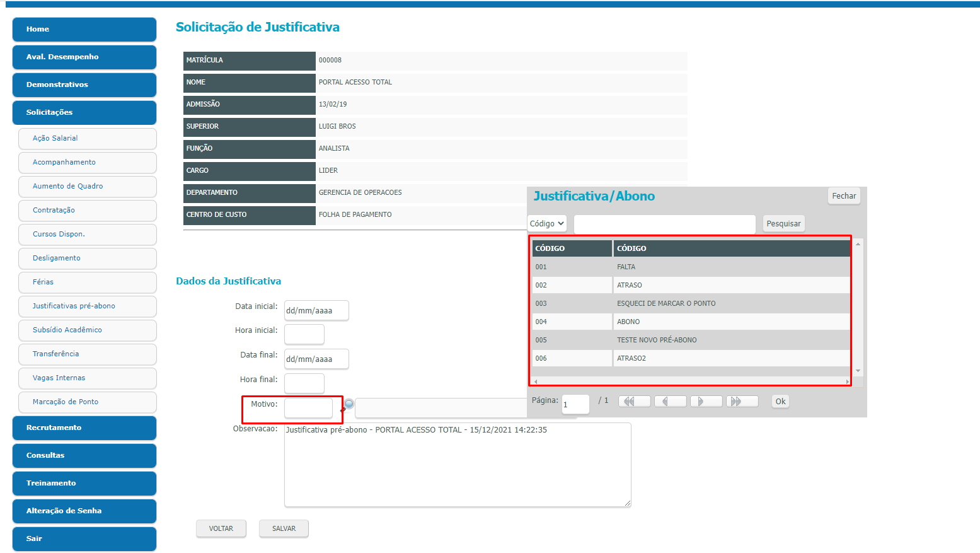Open the Transferência submenu
Viewport: 980px width, 553px height.
(x=88, y=354)
